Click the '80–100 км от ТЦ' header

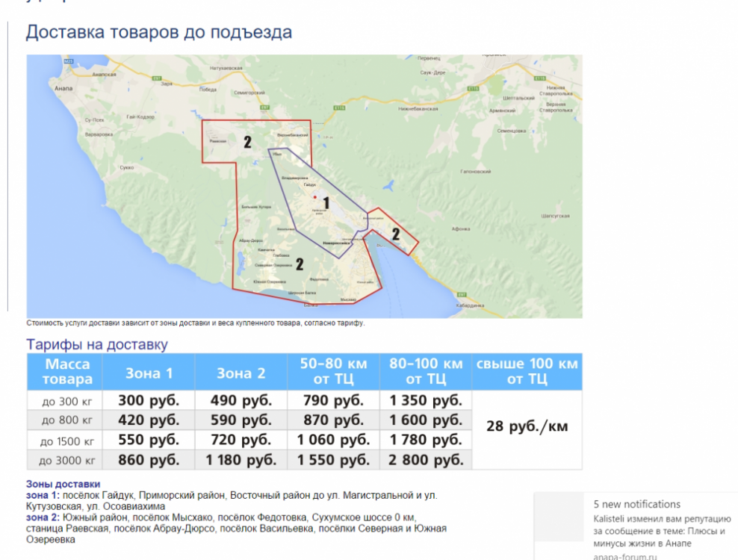point(426,371)
